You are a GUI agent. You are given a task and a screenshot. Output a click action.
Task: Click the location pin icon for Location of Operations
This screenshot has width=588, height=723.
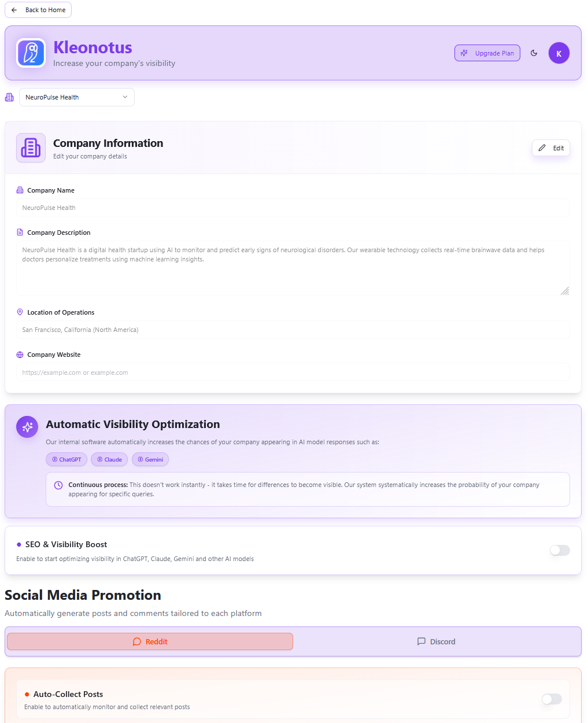(x=20, y=312)
